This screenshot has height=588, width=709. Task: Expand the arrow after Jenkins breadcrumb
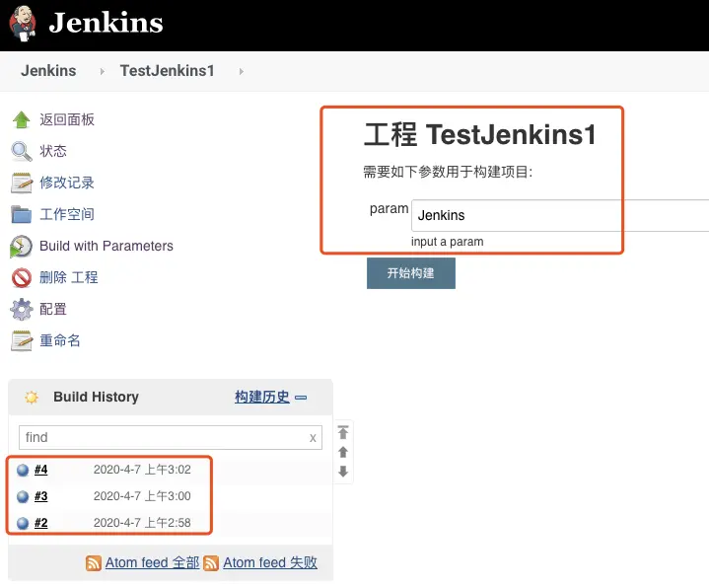tap(103, 71)
